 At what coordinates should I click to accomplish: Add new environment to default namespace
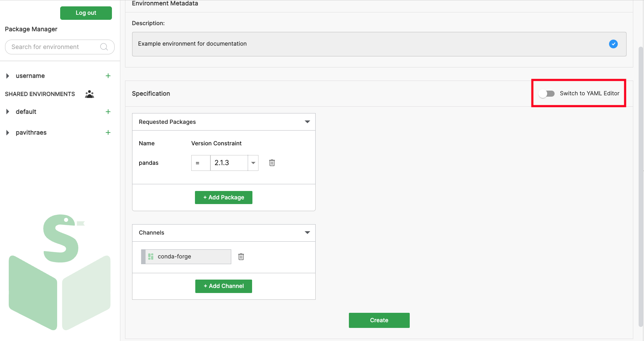(x=108, y=112)
